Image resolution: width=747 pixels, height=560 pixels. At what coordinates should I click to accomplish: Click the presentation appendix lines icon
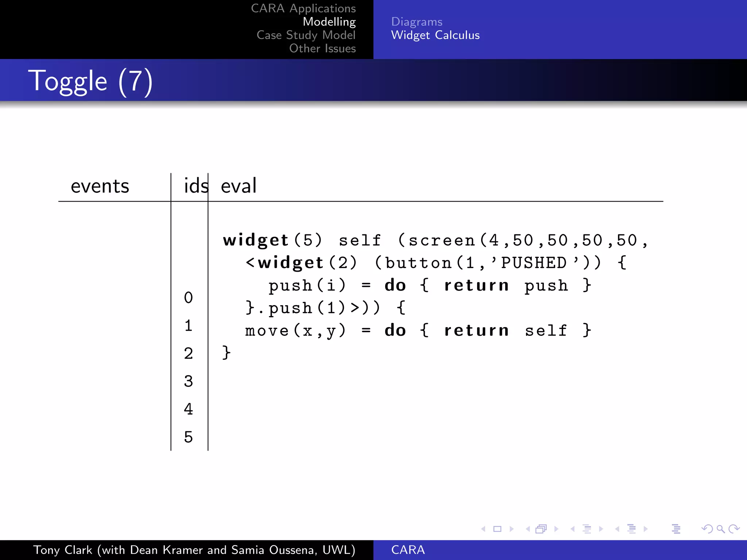tap(676, 529)
